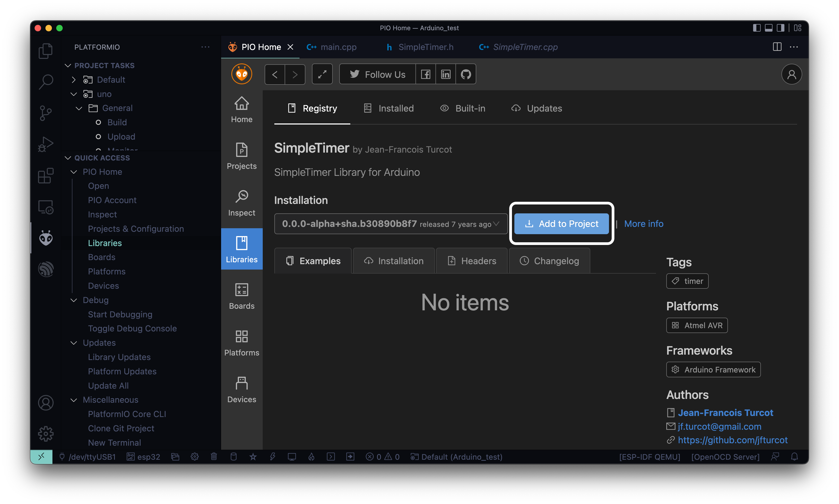Open PlatformIO alien icon in activity bar

coord(45,238)
